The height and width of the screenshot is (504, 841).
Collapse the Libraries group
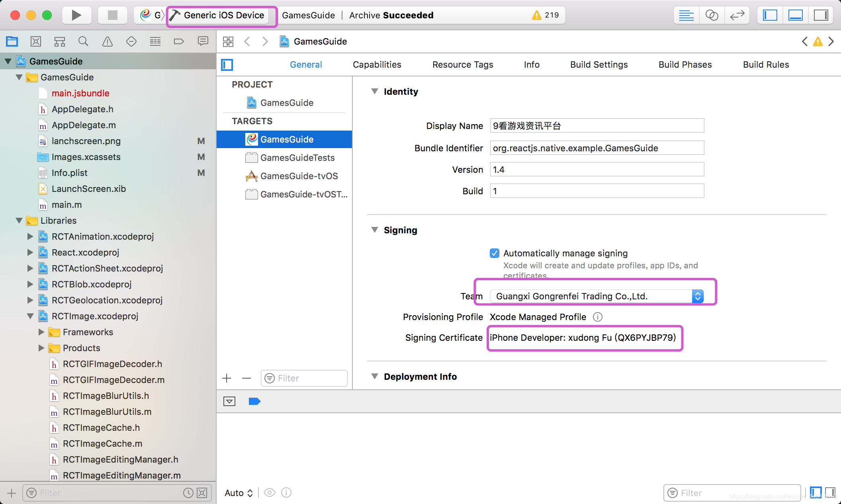pos(19,221)
